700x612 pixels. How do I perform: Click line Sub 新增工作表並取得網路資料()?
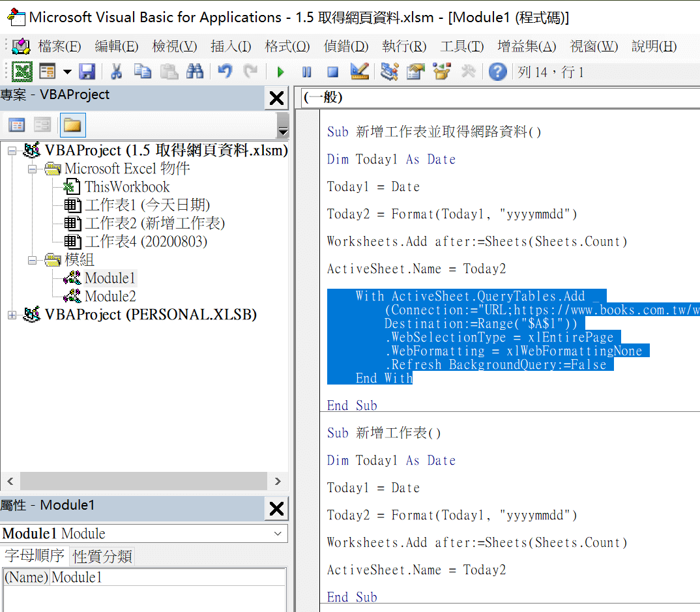[x=434, y=132]
